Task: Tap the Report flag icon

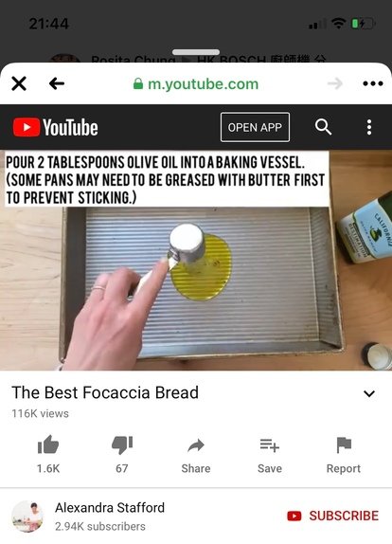Action: pyautogui.click(x=344, y=445)
